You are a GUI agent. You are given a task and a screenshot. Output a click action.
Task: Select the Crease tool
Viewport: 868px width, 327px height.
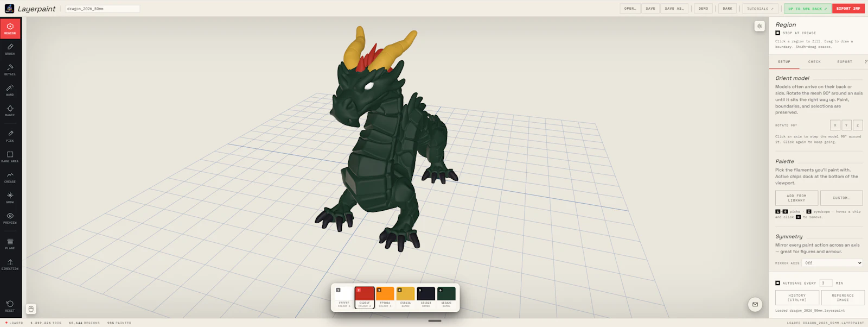tap(10, 178)
